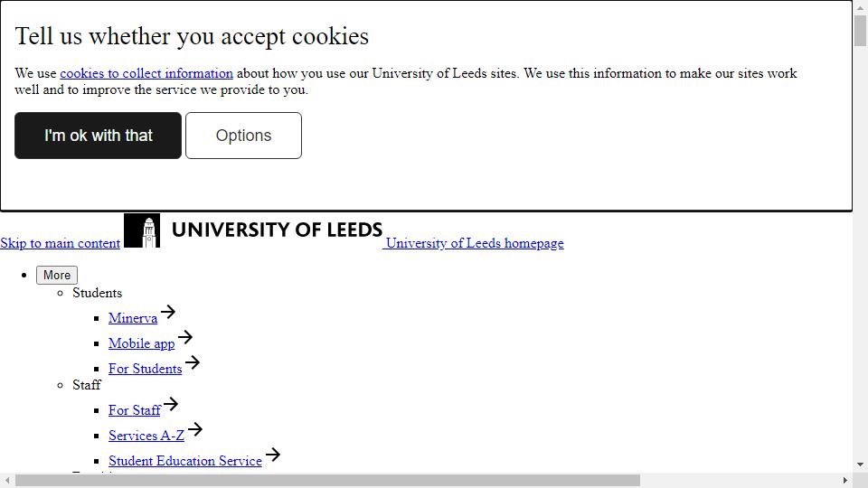The width and height of the screenshot is (868, 488).
Task: Open the For Staff link
Action: pyautogui.click(x=135, y=410)
